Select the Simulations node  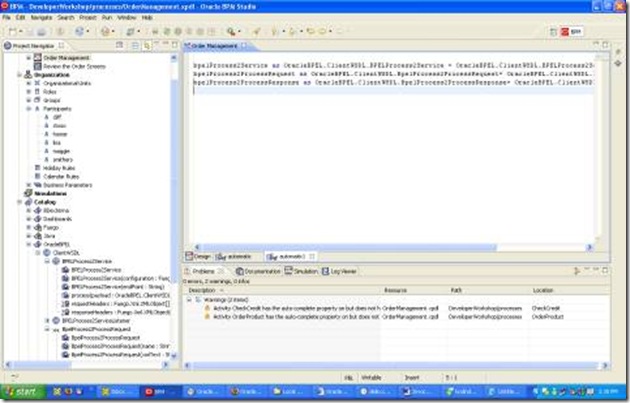(50, 193)
